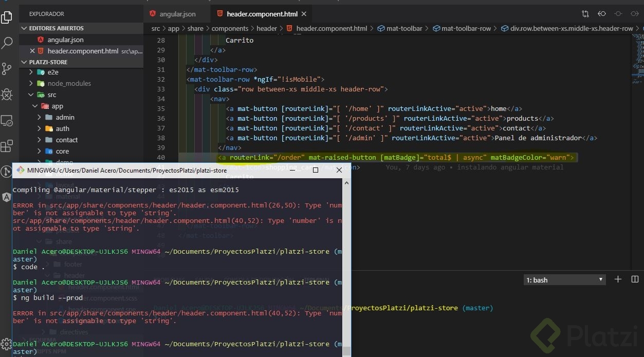Click the HTML5 icon on header.component.html tab
The height and width of the screenshot is (357, 644).
220,14
